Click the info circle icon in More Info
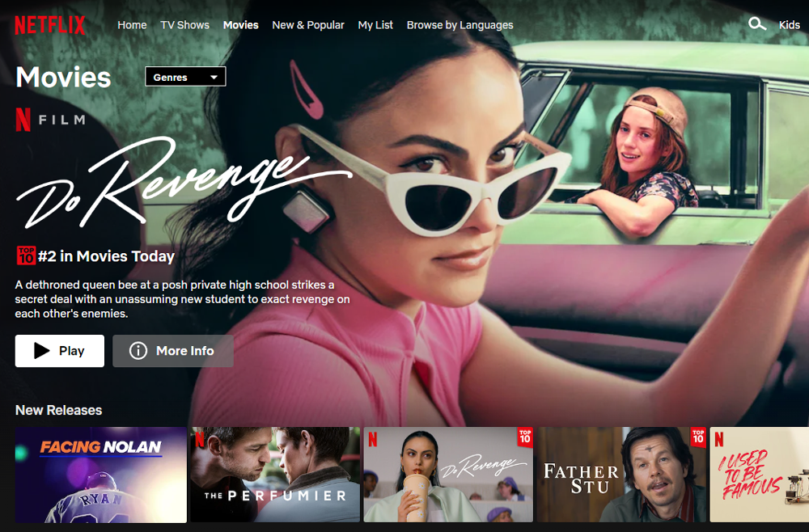Image resolution: width=809 pixels, height=532 pixels. (138, 351)
